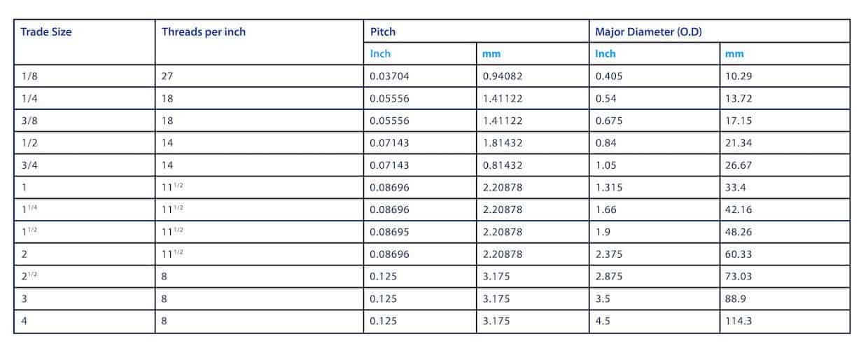Image resolution: width=868 pixels, height=351 pixels.
Task: Click the 3/4 trade size cell
Action: tap(84, 165)
